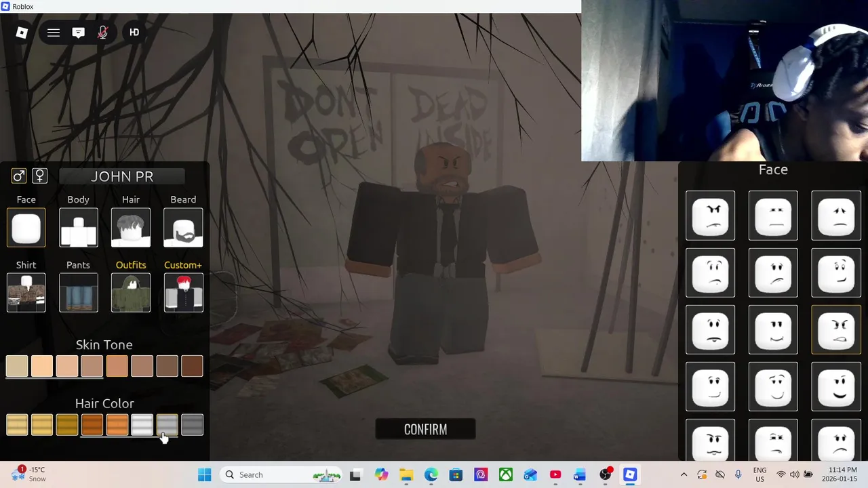Select the wide grin face, fourth row

click(x=836, y=386)
